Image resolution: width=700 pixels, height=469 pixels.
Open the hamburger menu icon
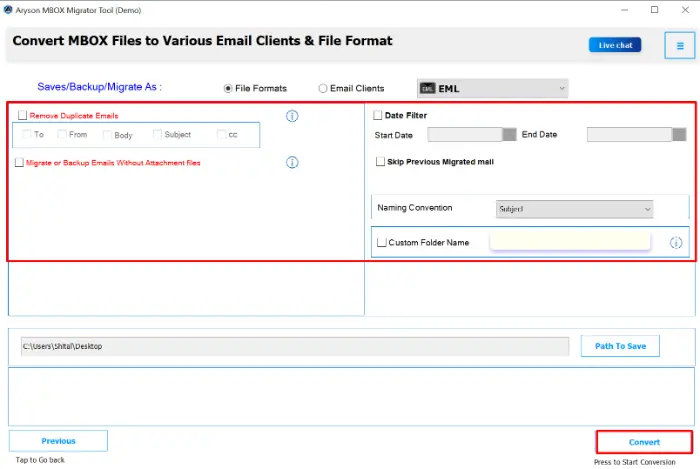click(679, 46)
